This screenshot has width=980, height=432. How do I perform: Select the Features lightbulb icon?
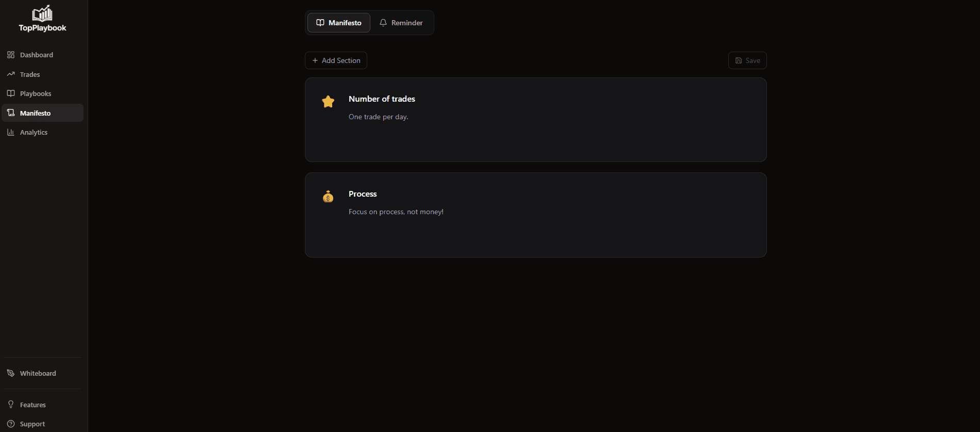tap(10, 404)
